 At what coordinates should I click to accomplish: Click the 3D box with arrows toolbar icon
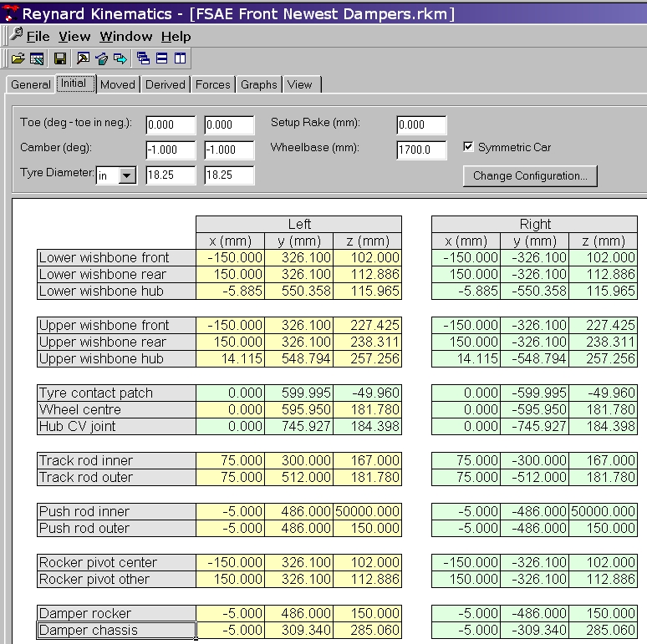click(x=101, y=58)
